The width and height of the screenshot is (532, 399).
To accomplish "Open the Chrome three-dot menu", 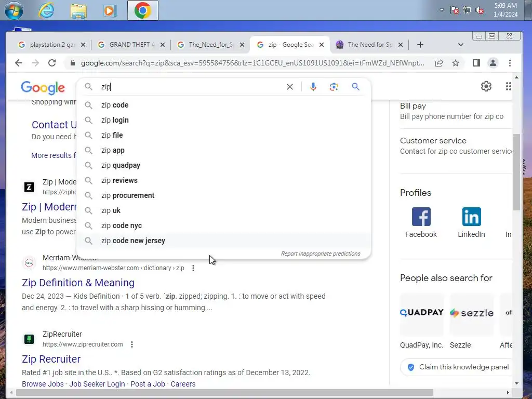I will click(510, 63).
